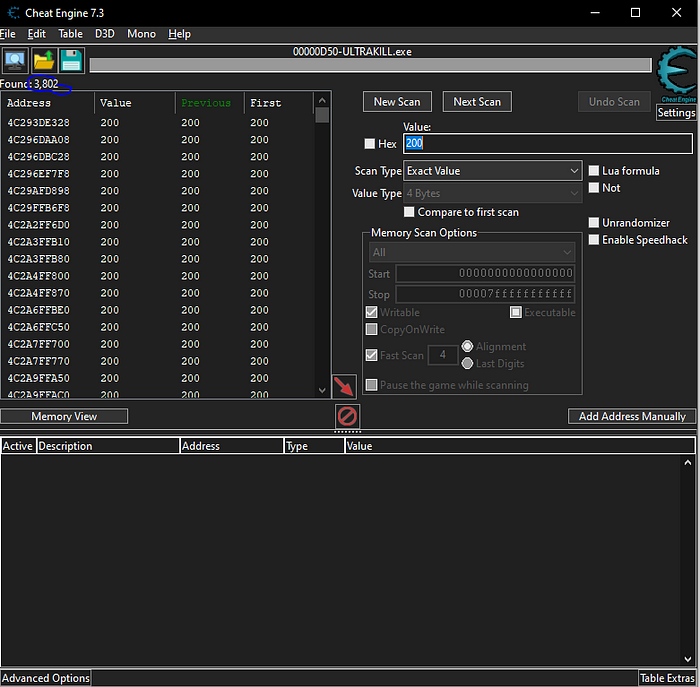The height and width of the screenshot is (687, 700).
Task: Toggle the Executable checkbox
Action: (x=516, y=312)
